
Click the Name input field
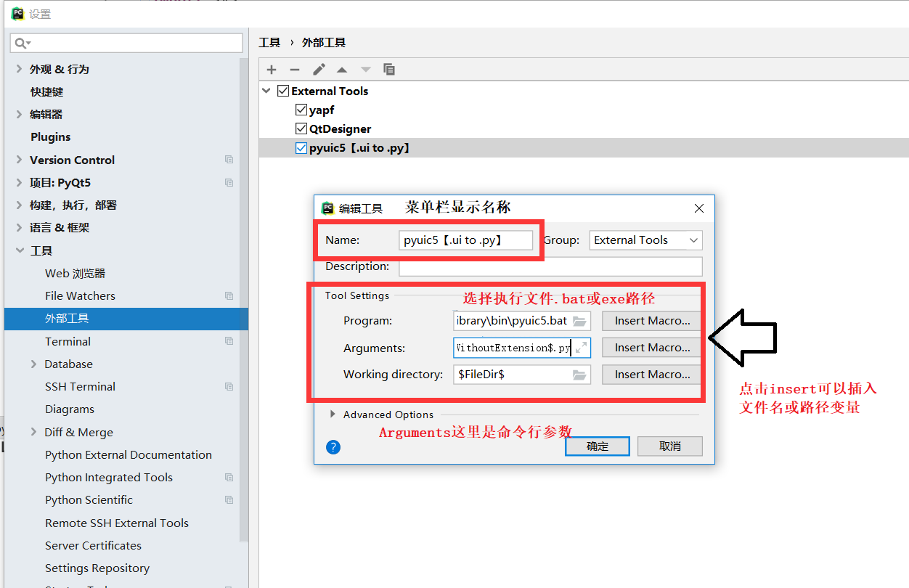click(466, 240)
